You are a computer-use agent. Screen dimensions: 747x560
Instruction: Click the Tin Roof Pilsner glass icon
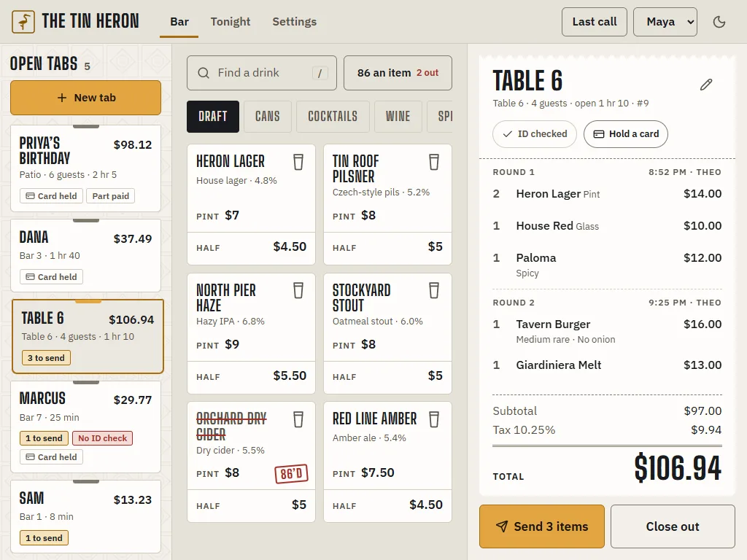coord(434,162)
